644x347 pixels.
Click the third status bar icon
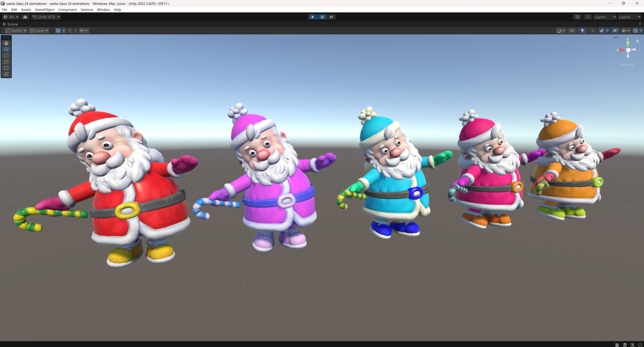click(632, 344)
